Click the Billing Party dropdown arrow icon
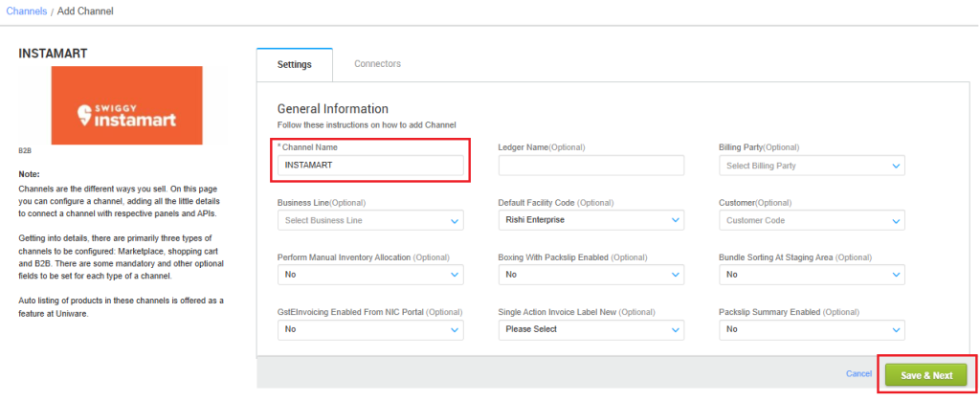Screen dimensions: 980x402 (895, 167)
